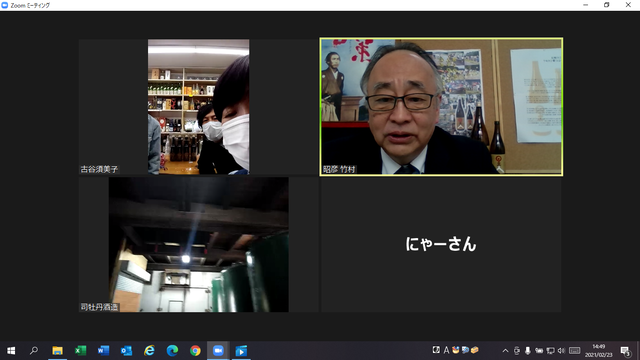Viewport: 640px width, 360px height.
Task: Launch Microsoft Edge from the taskbar
Action: point(172,351)
